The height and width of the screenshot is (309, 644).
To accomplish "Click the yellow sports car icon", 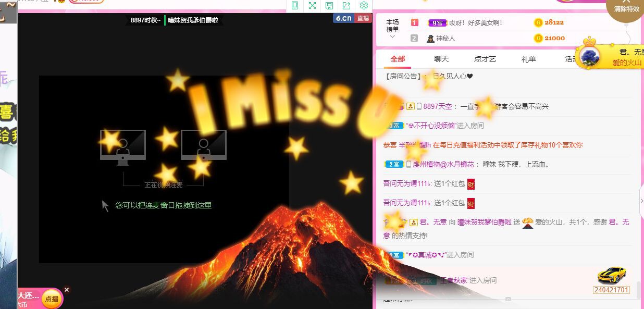I will point(611,275).
